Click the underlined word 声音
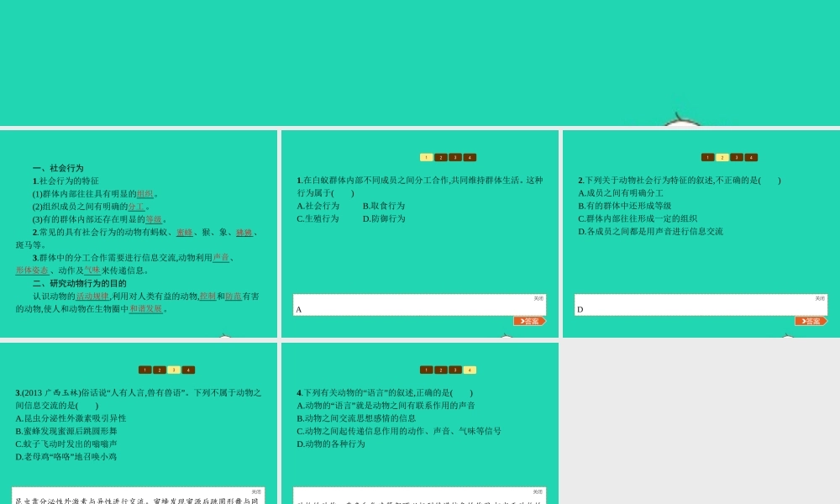Screen dimensions: 840x504 (221, 258)
